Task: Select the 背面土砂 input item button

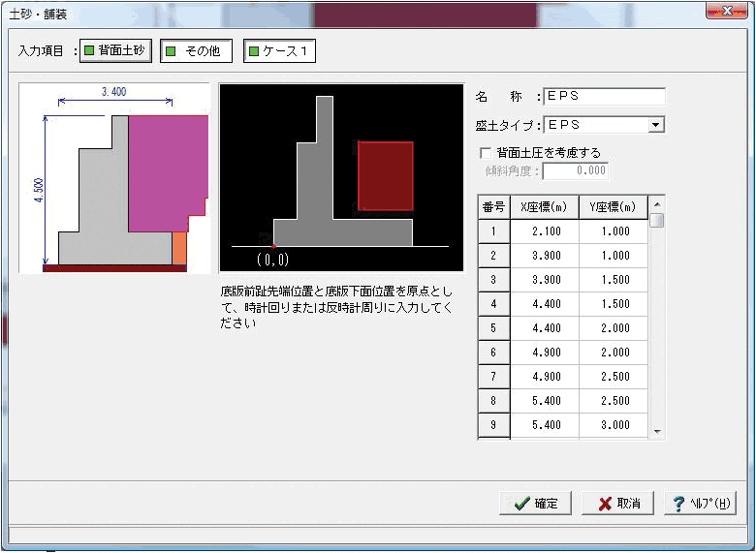Action: pyautogui.click(x=115, y=51)
